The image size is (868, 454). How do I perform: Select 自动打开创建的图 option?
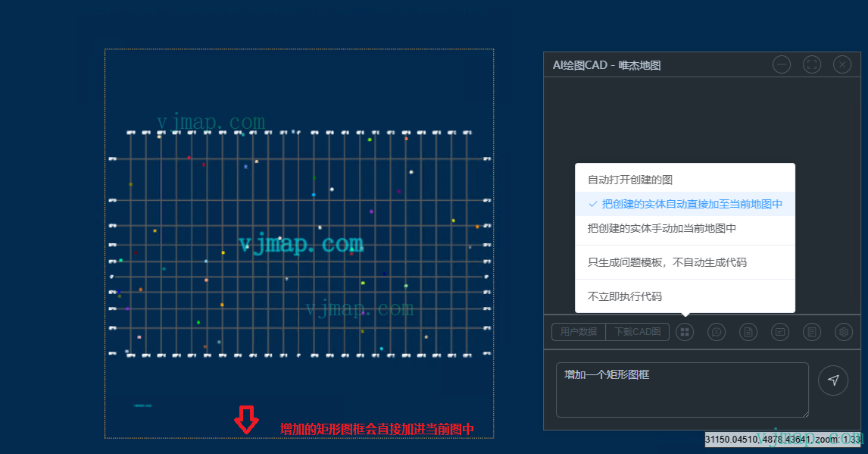[685, 180]
